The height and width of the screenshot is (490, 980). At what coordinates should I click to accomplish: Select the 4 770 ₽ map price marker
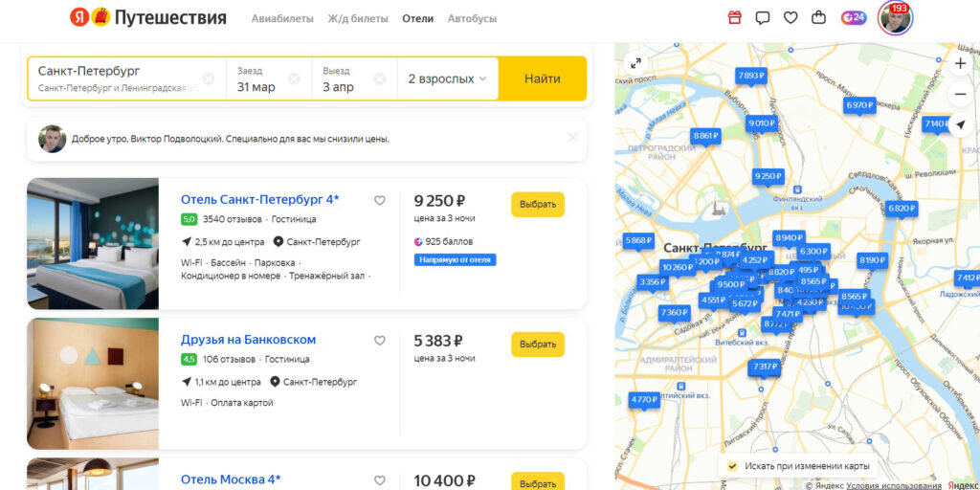[x=644, y=401]
